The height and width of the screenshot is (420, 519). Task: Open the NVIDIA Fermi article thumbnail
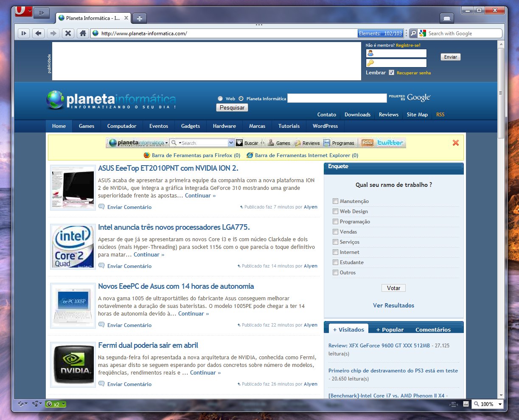[73, 365]
